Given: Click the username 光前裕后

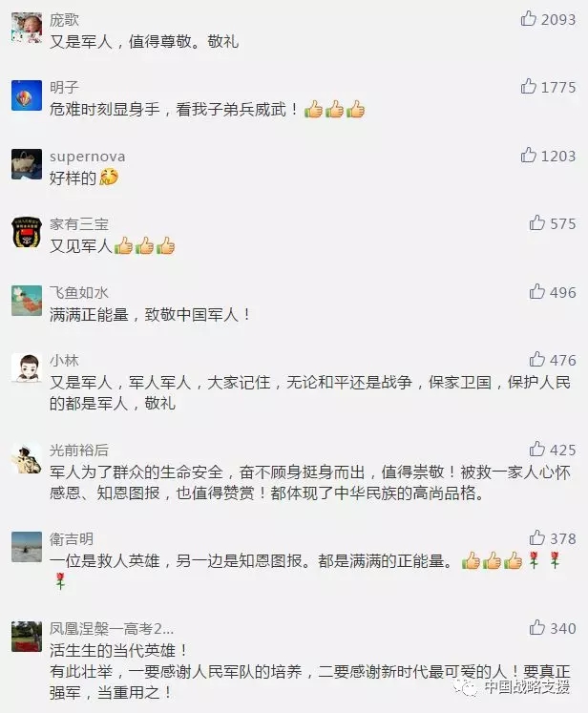Looking at the screenshot, I should (x=79, y=451).
